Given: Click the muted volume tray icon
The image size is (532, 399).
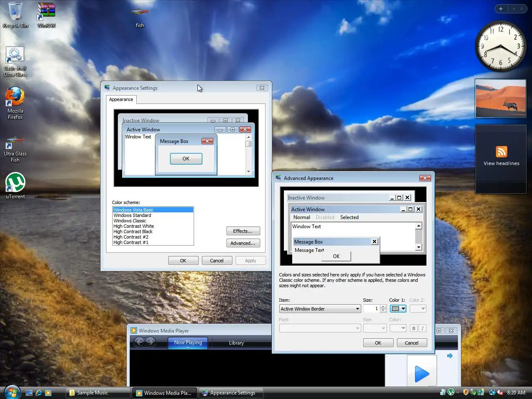Looking at the screenshot, I should [x=500, y=392].
